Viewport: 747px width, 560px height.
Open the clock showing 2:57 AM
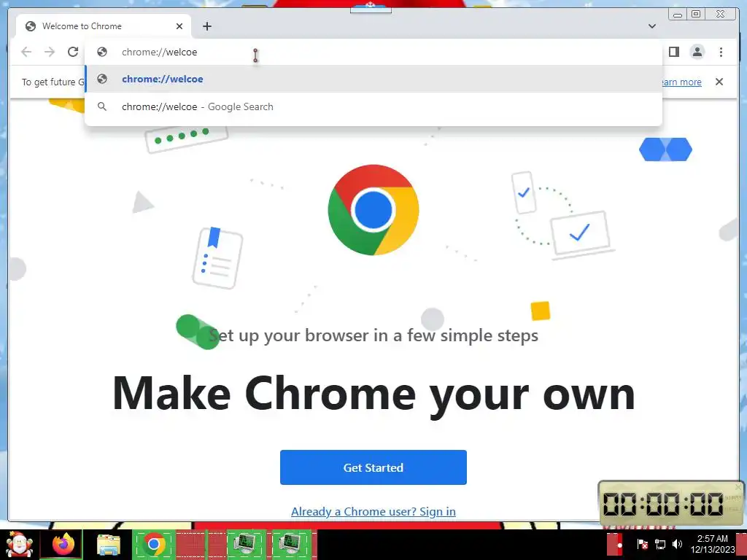click(712, 544)
